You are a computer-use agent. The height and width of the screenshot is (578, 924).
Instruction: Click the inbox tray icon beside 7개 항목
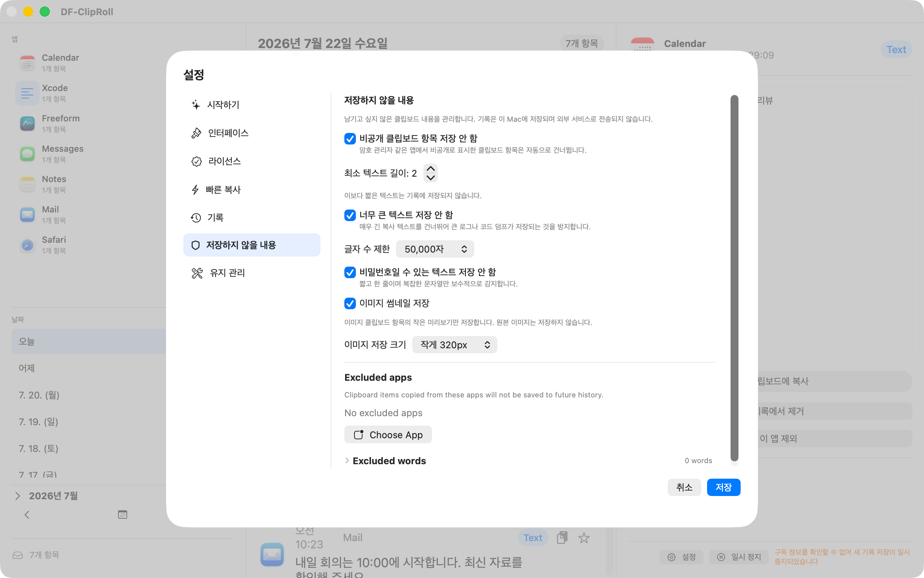point(18,555)
